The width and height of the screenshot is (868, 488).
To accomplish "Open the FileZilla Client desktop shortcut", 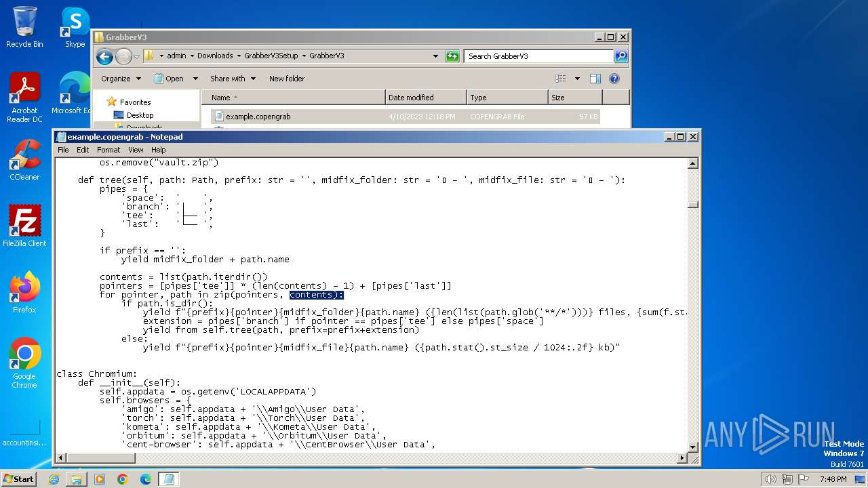I will [x=24, y=226].
